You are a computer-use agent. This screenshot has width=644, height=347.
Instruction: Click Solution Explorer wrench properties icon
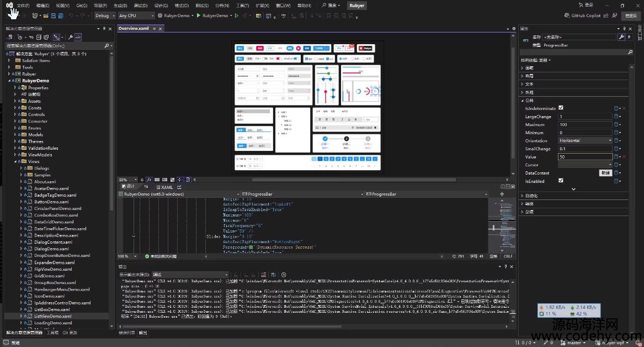[70, 37]
